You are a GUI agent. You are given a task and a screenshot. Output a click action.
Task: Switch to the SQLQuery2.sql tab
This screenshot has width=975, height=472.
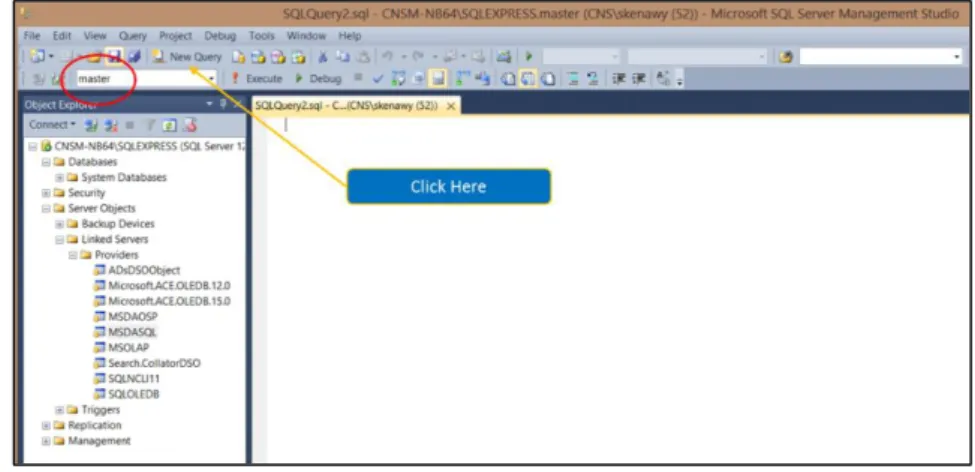[x=347, y=106]
